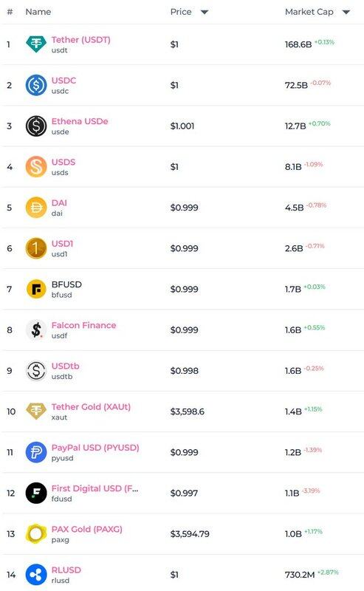The height and width of the screenshot is (591, 364).
Task: Click the Name column header
Action: tap(38, 12)
